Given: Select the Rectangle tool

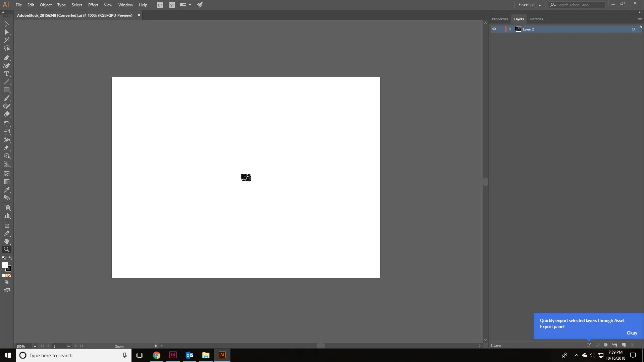Looking at the screenshot, I should [6, 90].
